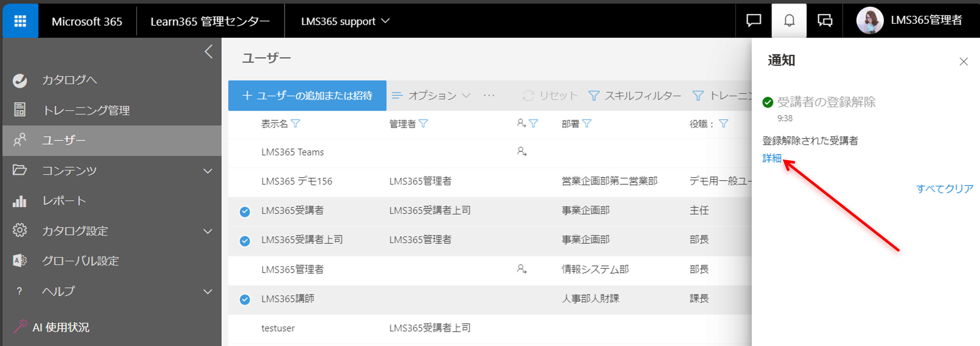The width and height of the screenshot is (980, 346).
Task: Click すべてクリア to clear notifications
Action: tap(944, 188)
